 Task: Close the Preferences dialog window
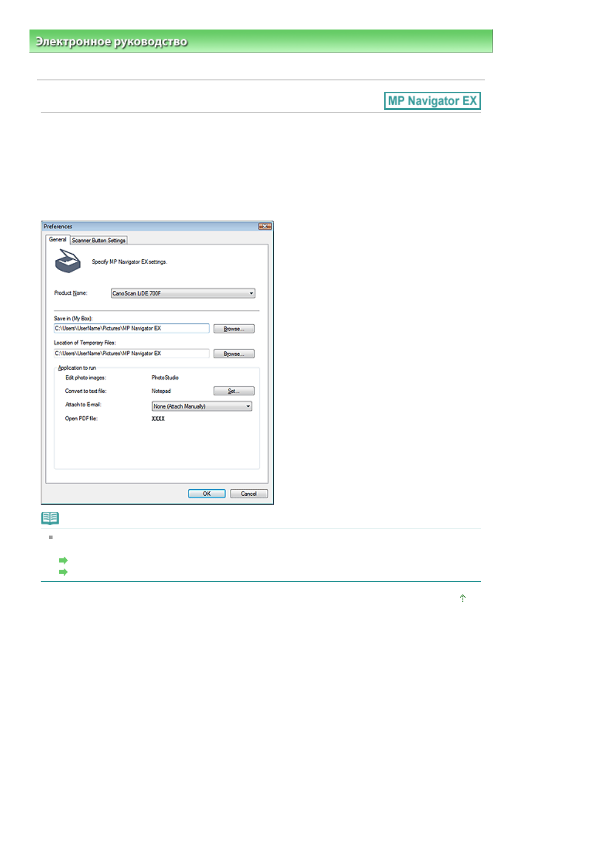pyautogui.click(x=265, y=226)
